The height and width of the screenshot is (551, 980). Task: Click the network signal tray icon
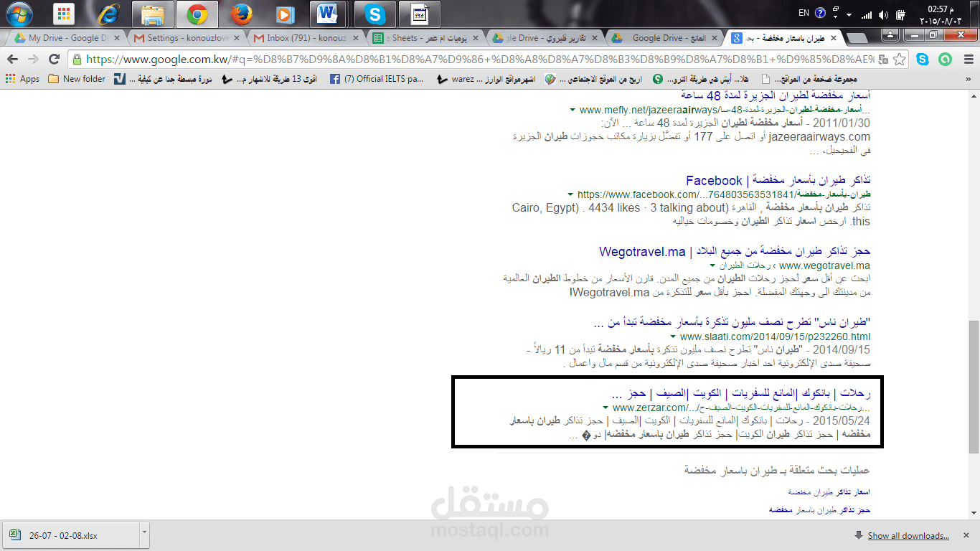point(867,14)
